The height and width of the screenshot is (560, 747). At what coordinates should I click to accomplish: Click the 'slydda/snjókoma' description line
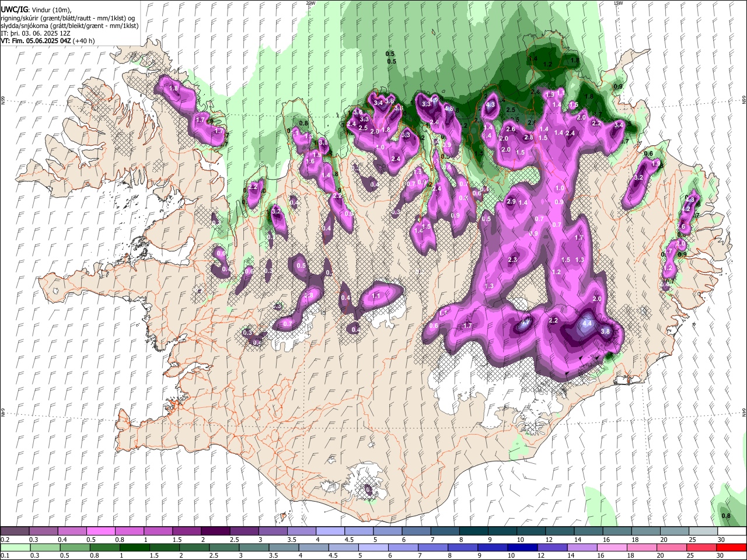(69, 26)
